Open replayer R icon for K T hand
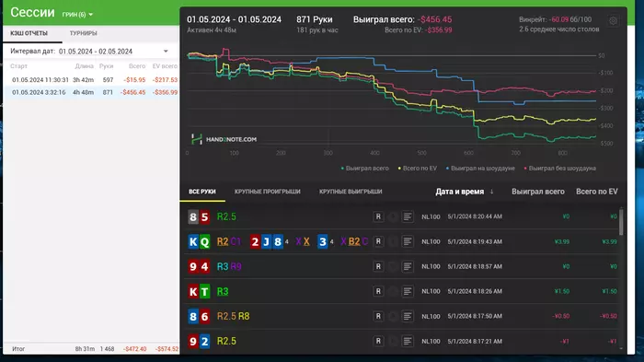Viewport: 644px width, 362px height. [x=378, y=291]
